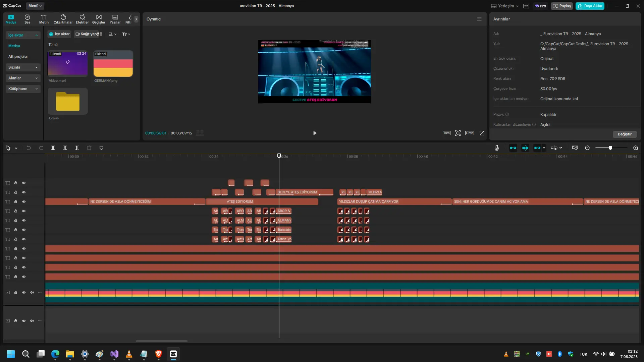This screenshot has height=362, width=644.
Task: Click the info icon next to Proxy
Action: coord(507,114)
